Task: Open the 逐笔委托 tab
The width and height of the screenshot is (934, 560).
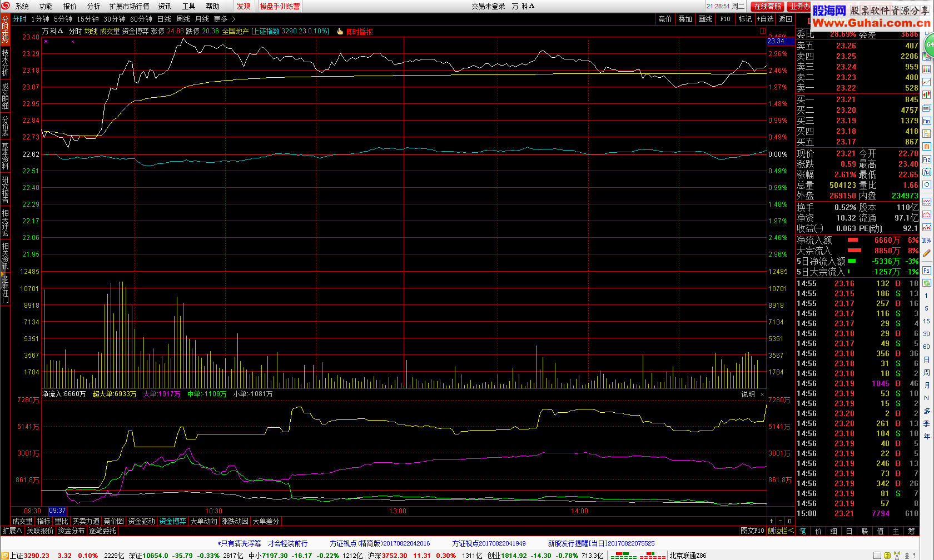Action: coord(103,531)
